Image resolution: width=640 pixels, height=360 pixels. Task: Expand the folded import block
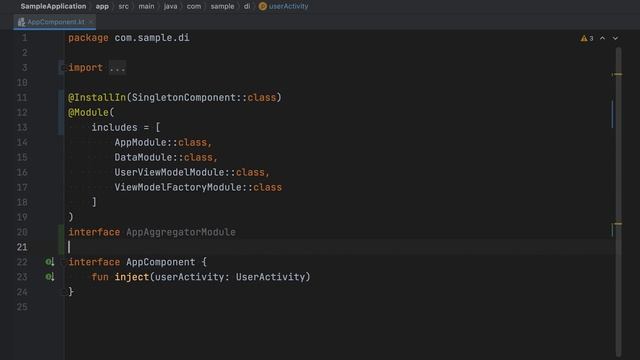62,68
